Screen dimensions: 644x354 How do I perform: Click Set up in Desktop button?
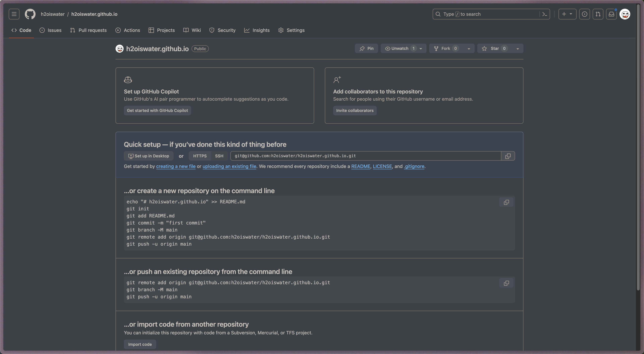point(148,156)
